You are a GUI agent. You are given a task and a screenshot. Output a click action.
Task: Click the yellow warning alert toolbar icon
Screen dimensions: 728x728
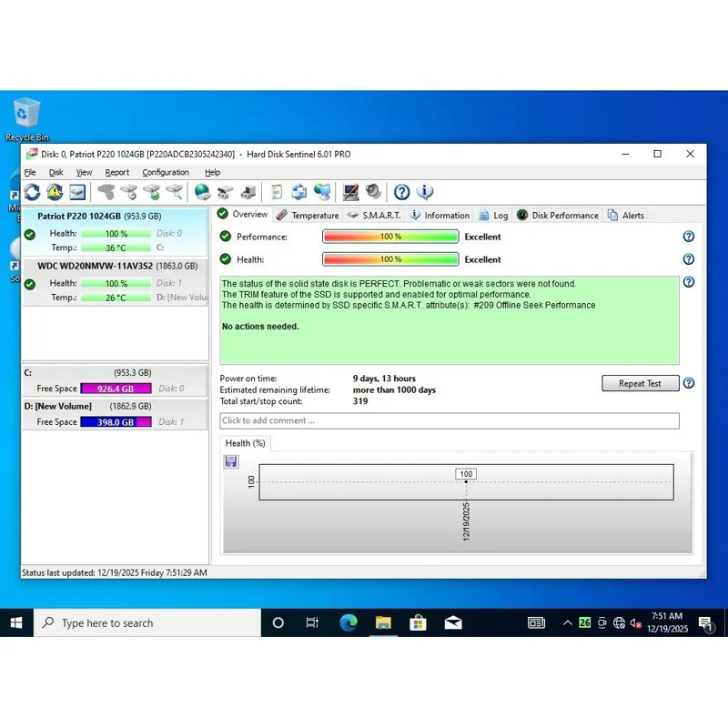coord(55,192)
